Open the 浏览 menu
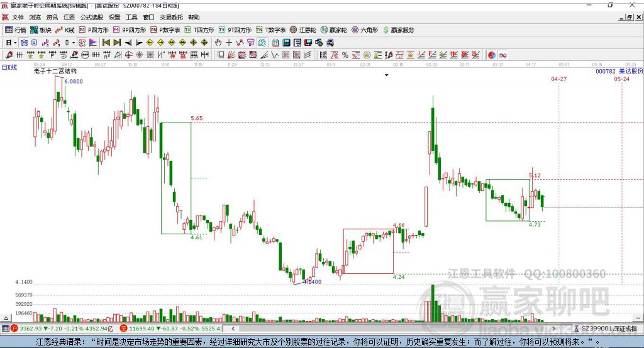 point(35,17)
